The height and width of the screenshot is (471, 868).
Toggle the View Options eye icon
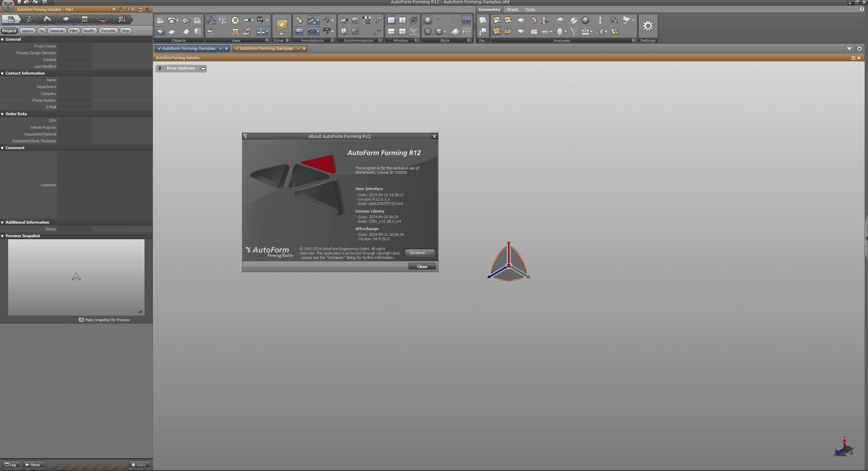160,68
